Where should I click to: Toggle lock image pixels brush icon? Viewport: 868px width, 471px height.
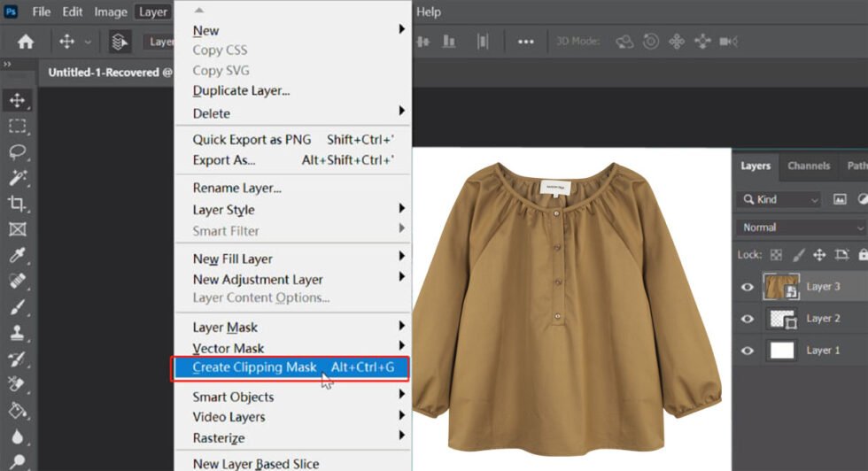point(798,255)
